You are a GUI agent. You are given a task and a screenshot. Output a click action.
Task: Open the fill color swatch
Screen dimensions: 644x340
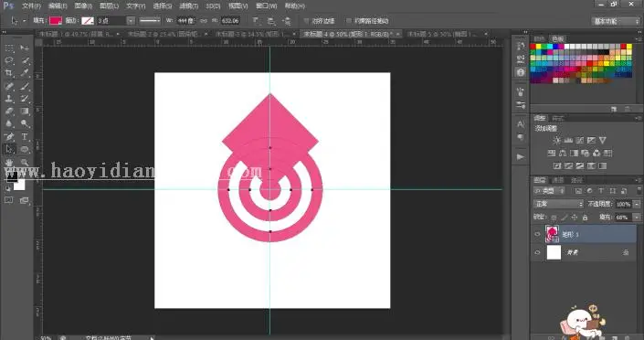pyautogui.click(x=56, y=21)
